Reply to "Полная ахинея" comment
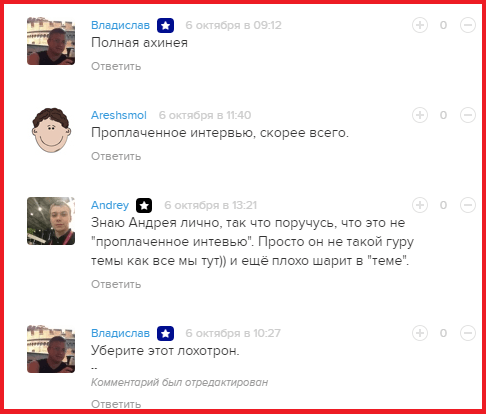 (x=116, y=66)
